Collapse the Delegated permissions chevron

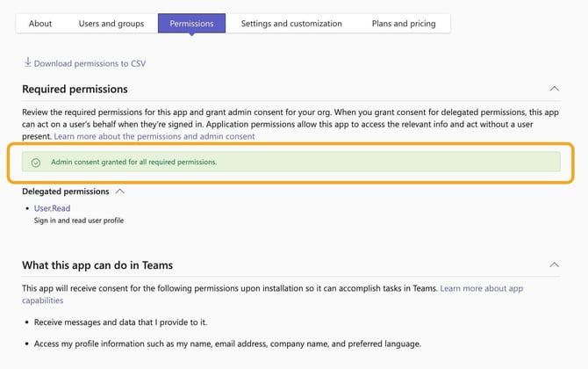pos(120,191)
